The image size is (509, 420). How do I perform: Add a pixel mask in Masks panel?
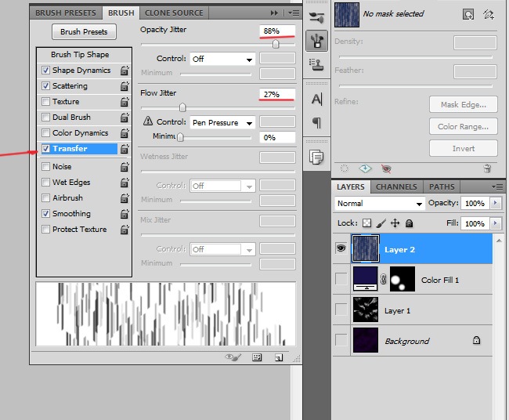pos(468,13)
